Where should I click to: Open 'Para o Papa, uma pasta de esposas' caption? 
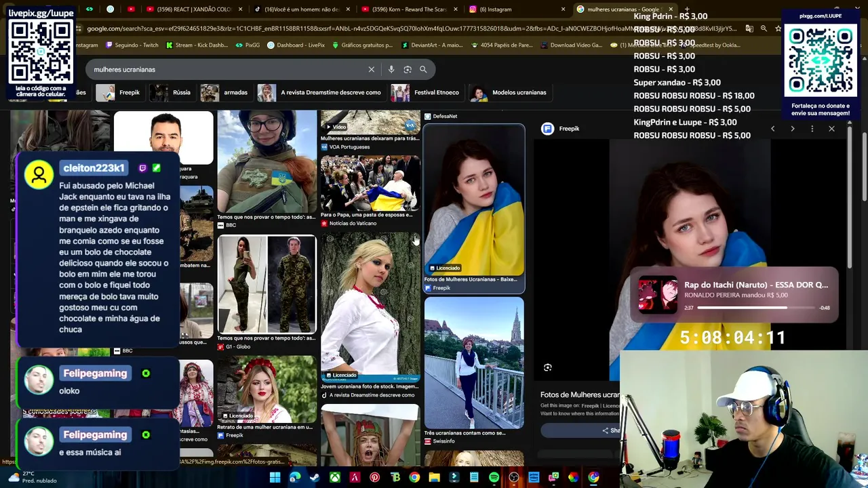pos(366,215)
